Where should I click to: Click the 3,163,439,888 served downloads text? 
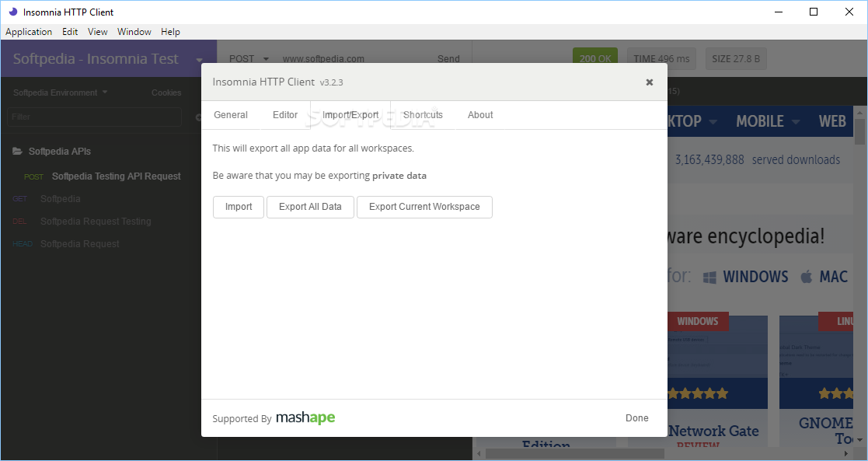click(758, 159)
